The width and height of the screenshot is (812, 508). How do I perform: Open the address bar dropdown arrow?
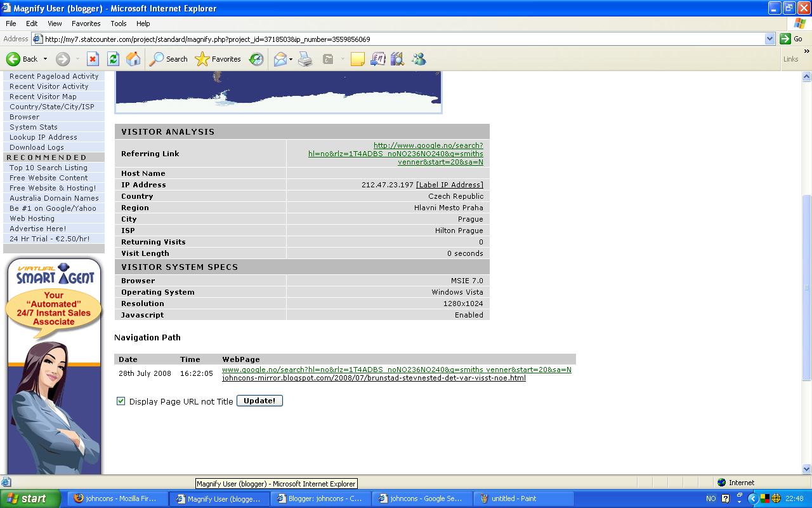coord(769,39)
